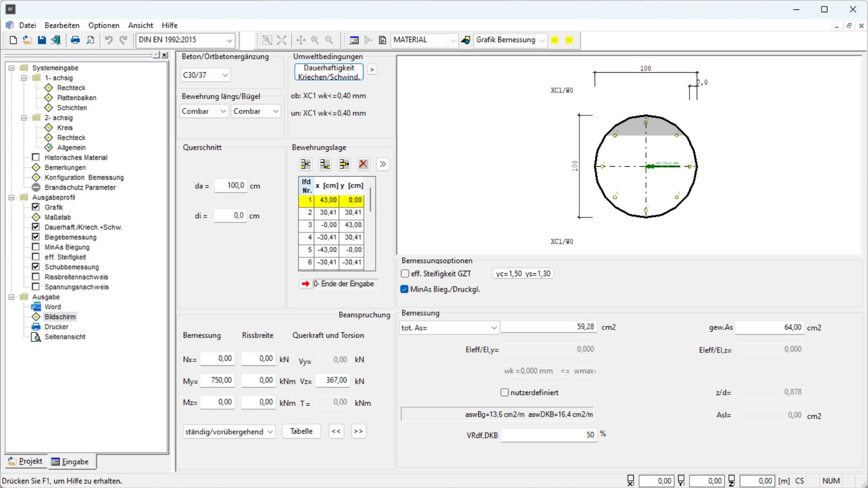Click the yellow forward double-arrow icon

tap(569, 40)
